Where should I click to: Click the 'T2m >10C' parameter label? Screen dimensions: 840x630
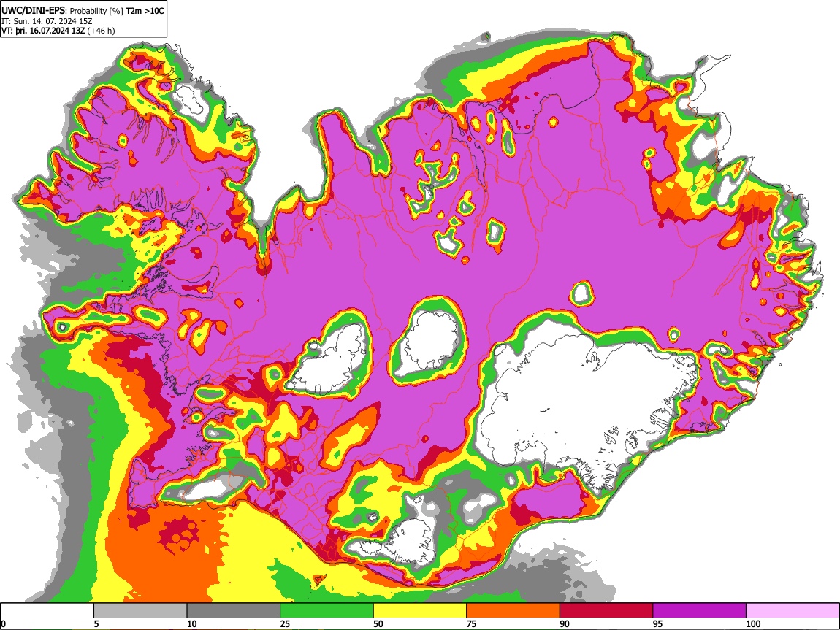point(145,11)
